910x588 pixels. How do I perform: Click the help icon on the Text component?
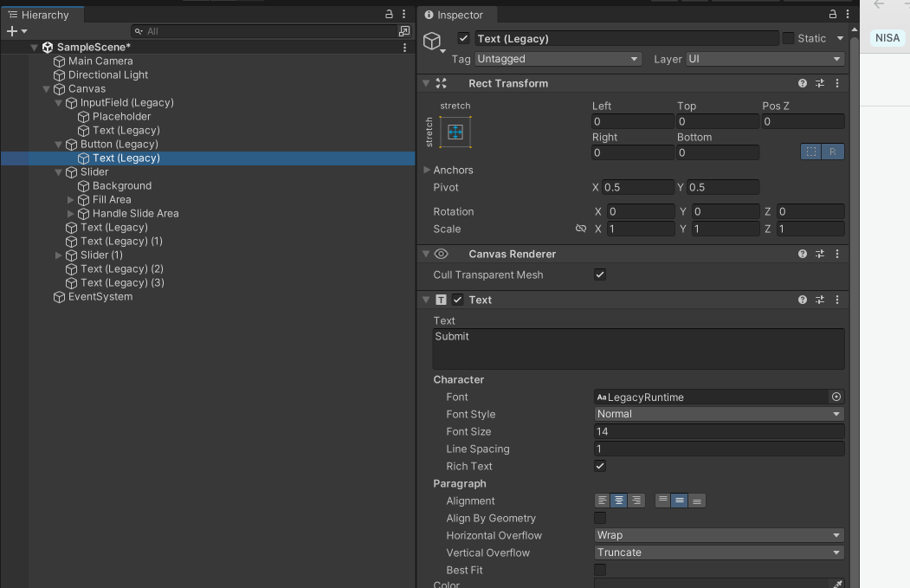(802, 299)
